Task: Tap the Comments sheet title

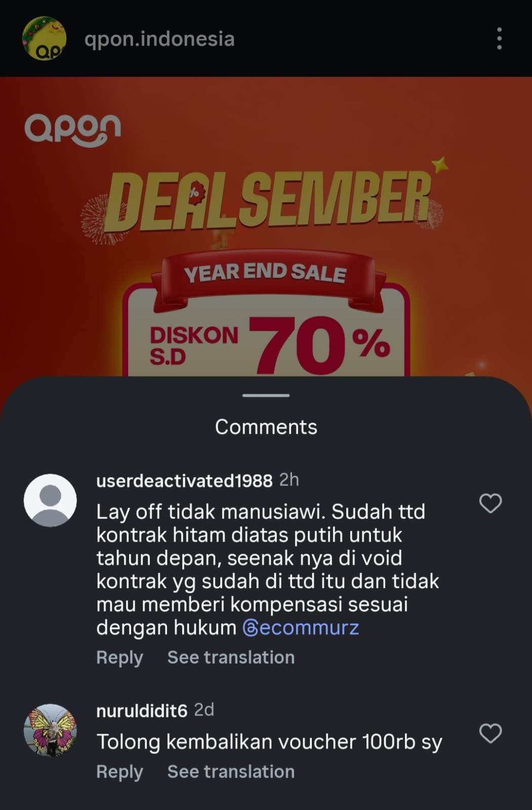Action: pos(266,427)
